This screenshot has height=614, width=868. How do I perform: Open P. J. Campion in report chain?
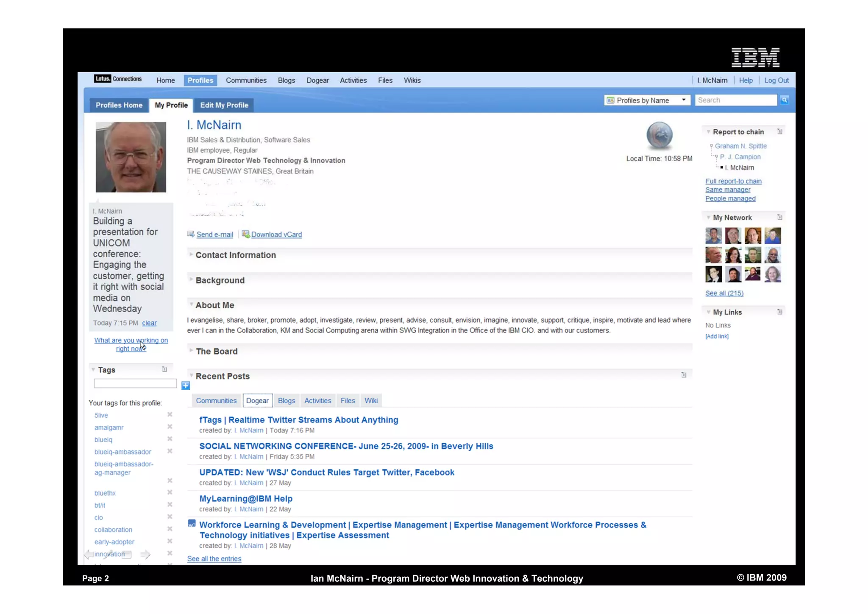pyautogui.click(x=740, y=157)
